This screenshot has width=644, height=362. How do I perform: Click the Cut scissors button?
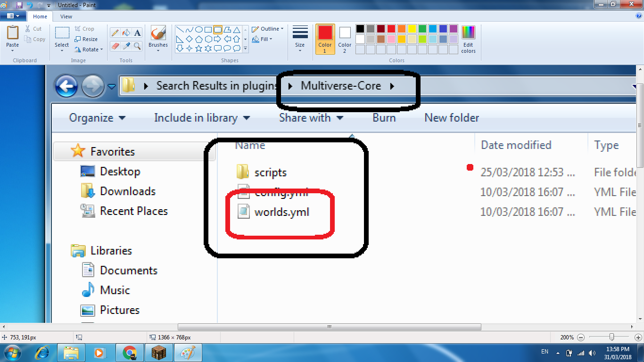tap(33, 29)
